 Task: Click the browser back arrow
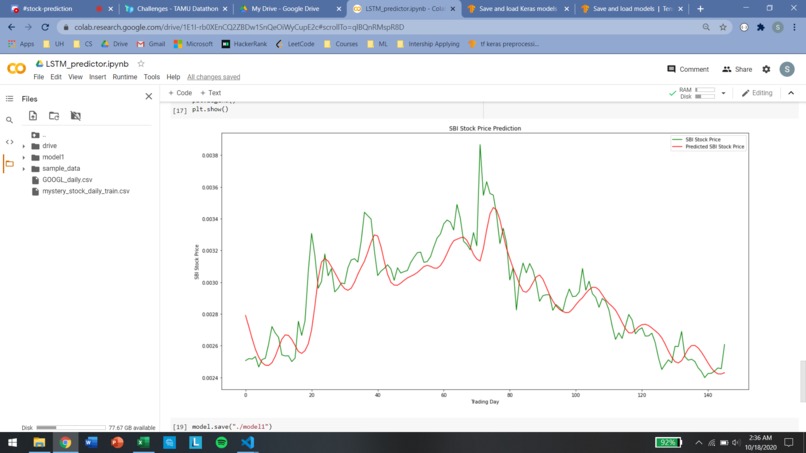(x=11, y=27)
